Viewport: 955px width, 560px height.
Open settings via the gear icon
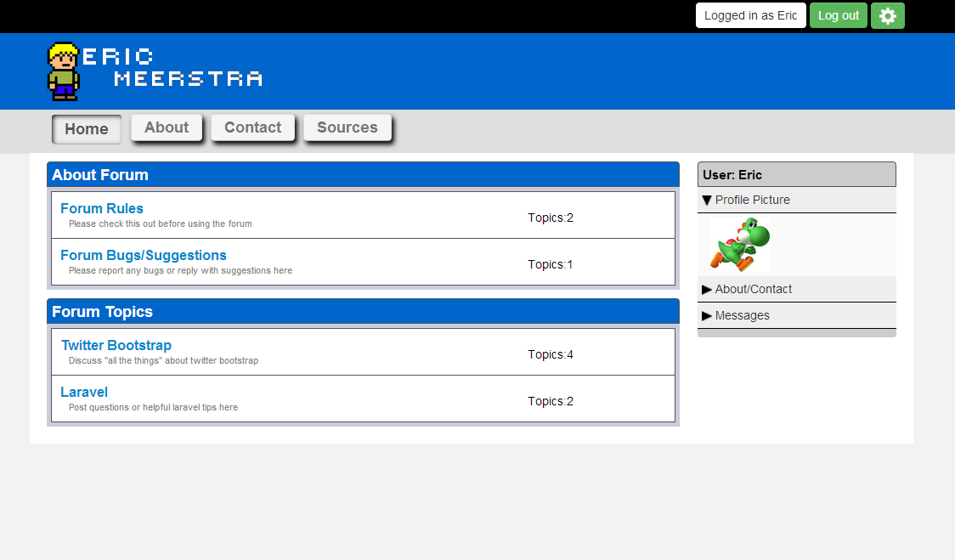tap(887, 16)
